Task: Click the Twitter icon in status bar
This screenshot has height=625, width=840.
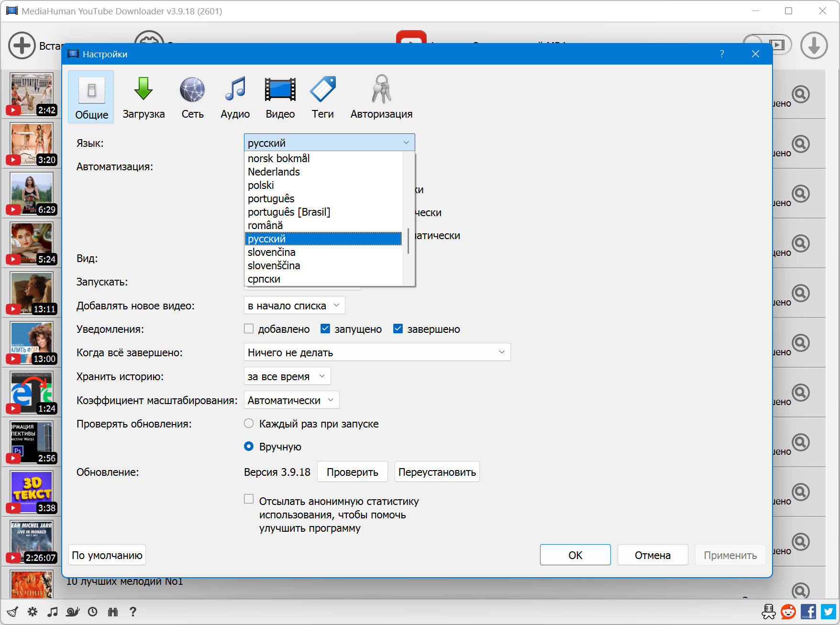Action: [x=829, y=612]
